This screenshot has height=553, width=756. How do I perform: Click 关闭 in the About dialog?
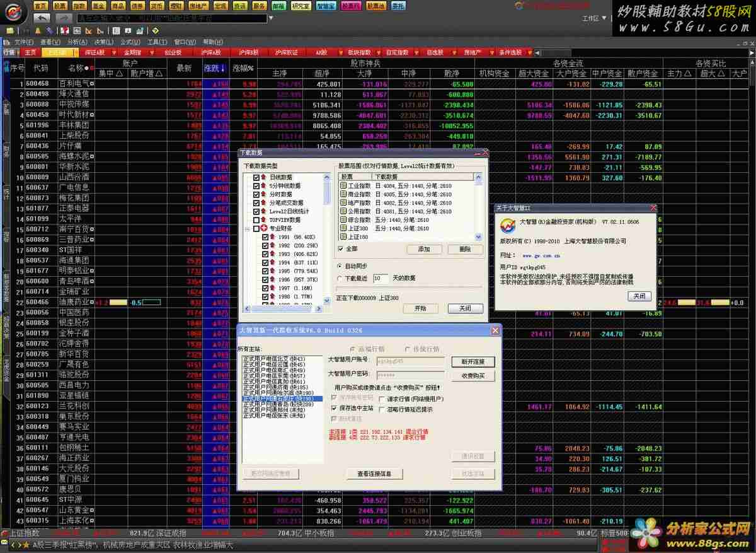click(x=639, y=296)
